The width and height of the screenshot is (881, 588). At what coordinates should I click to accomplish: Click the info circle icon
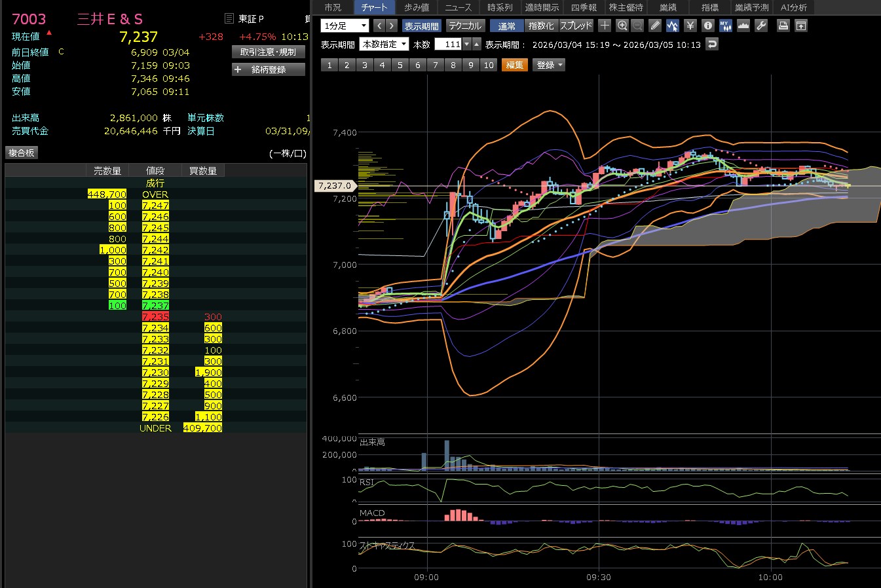pyautogui.click(x=707, y=26)
